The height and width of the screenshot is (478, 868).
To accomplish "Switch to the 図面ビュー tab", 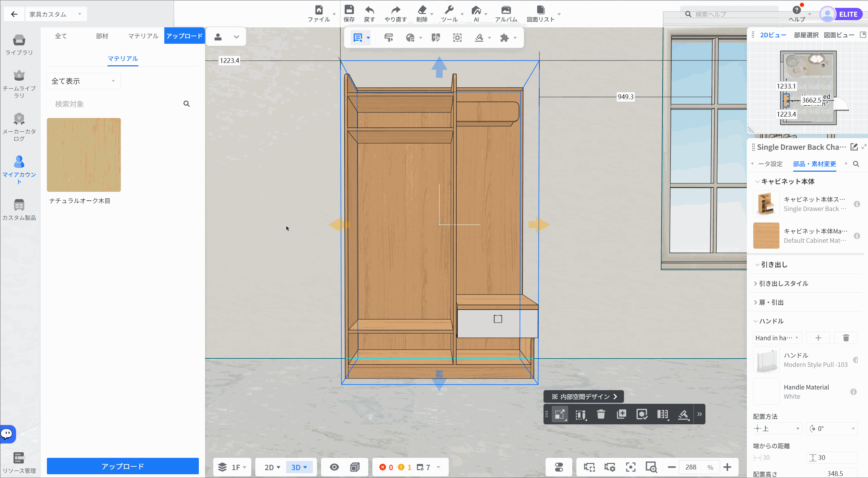I will click(839, 35).
